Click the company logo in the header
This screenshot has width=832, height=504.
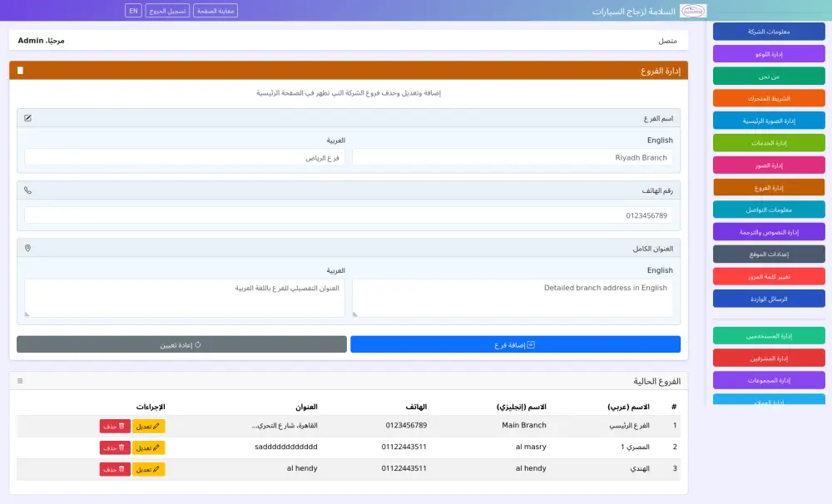click(693, 11)
